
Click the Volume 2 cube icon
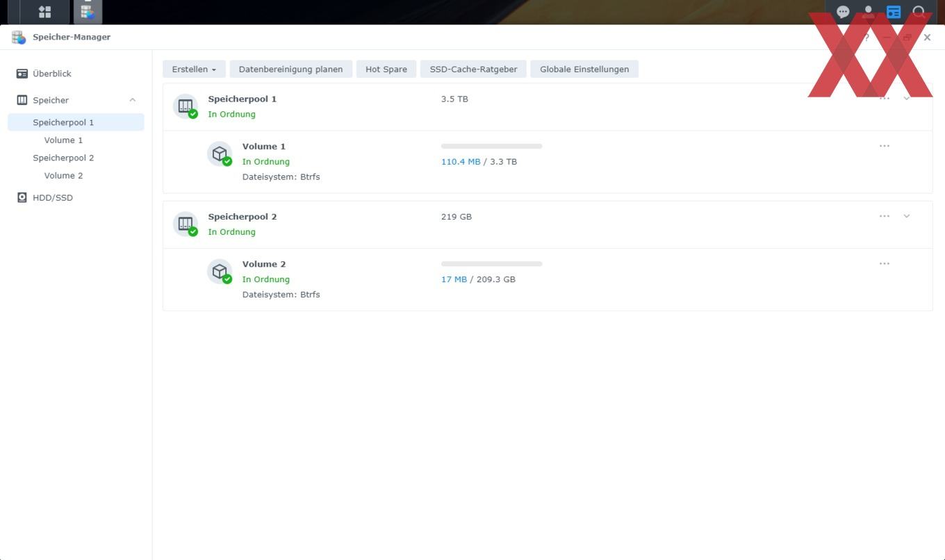[220, 272]
